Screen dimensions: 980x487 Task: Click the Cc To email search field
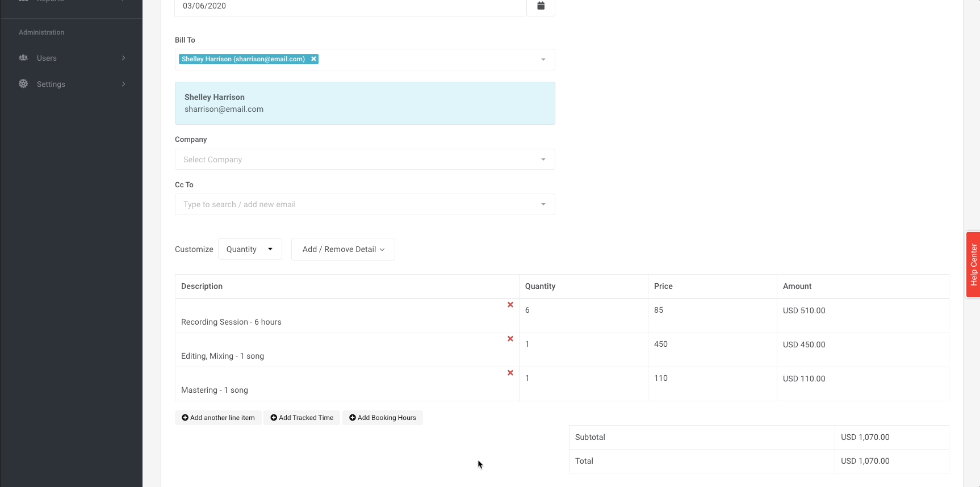[358, 204]
